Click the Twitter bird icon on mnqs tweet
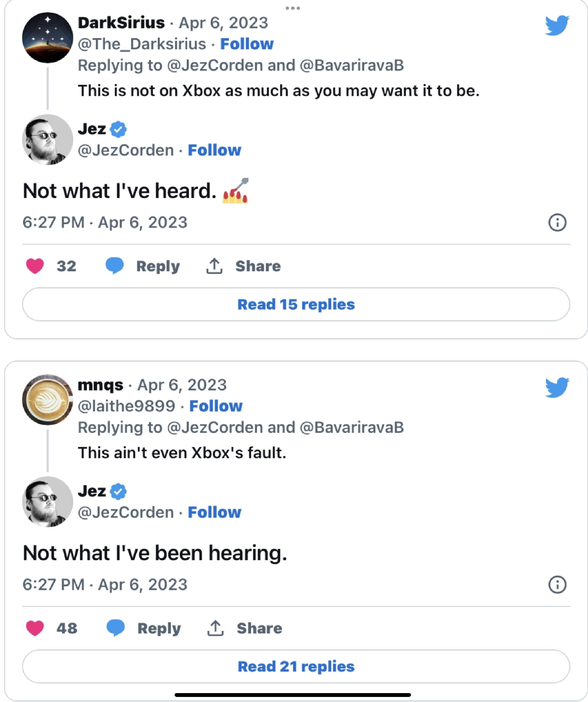Image resolution: width=588 pixels, height=702 pixels. (557, 388)
